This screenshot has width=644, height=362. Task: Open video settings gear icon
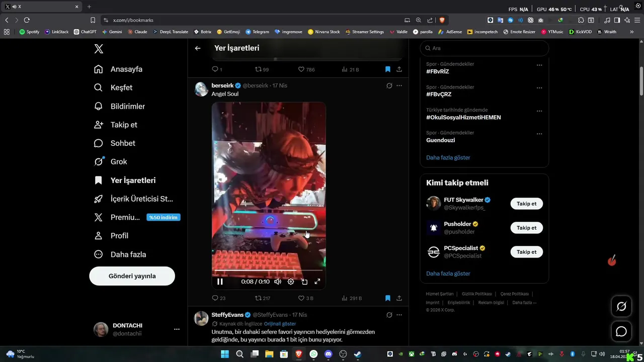click(291, 282)
